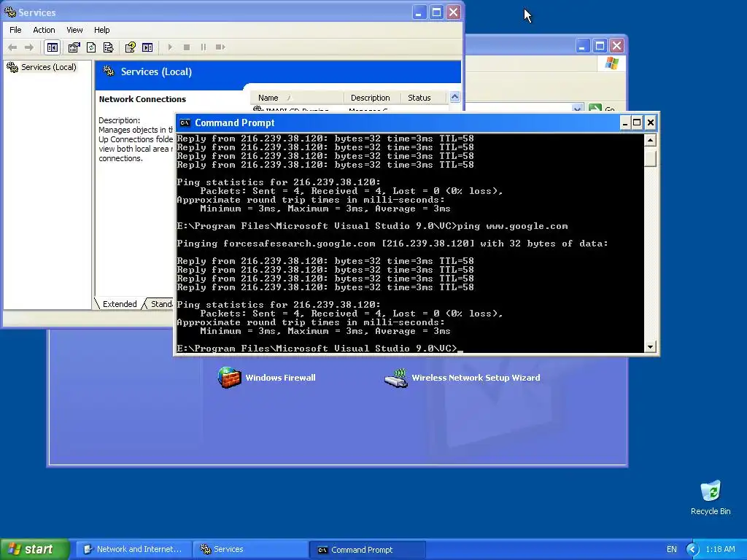Open the Action menu in Services
Image resolution: width=747 pixels, height=560 pixels.
pyautogui.click(x=44, y=30)
